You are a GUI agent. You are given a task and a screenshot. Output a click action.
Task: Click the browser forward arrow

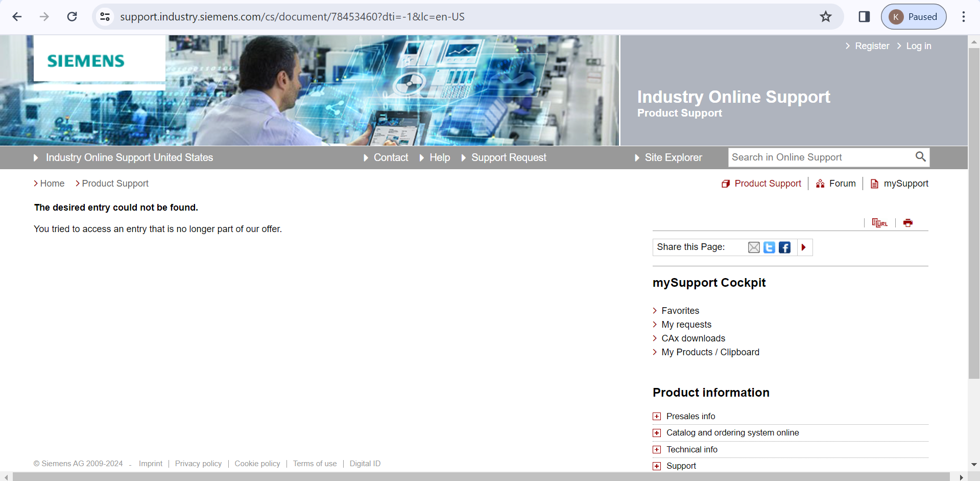[x=44, y=17]
